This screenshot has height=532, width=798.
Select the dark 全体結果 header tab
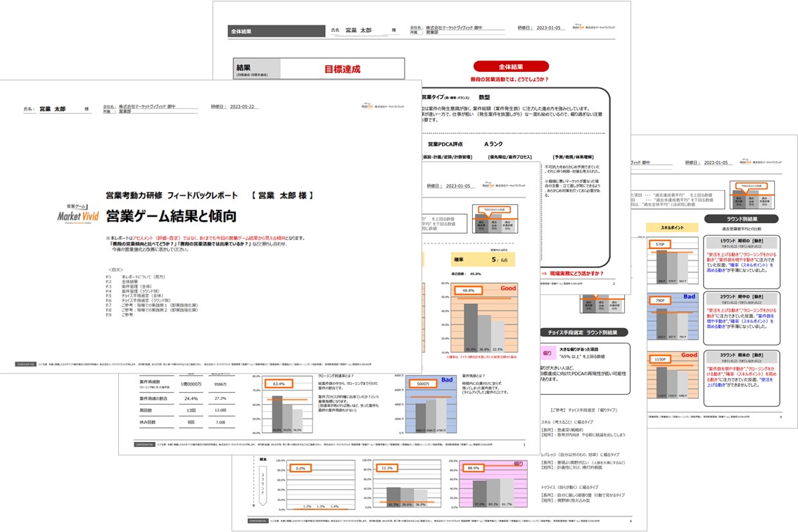(x=277, y=31)
